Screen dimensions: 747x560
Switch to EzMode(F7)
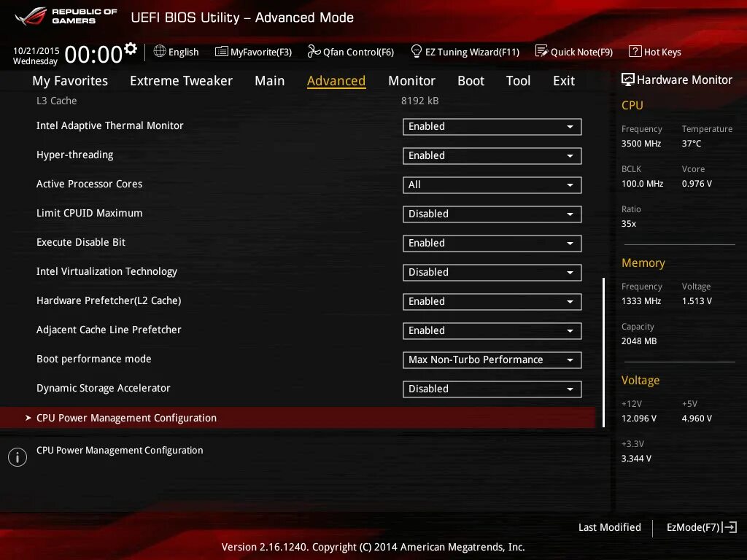(x=701, y=527)
